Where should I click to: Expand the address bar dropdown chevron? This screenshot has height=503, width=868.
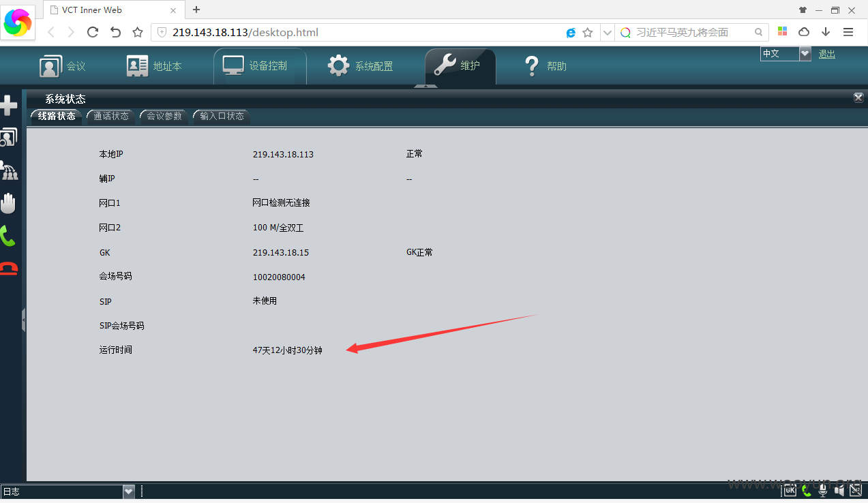607,33
